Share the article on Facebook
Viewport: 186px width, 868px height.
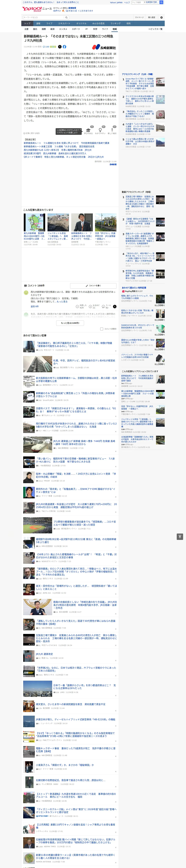(64, 47)
